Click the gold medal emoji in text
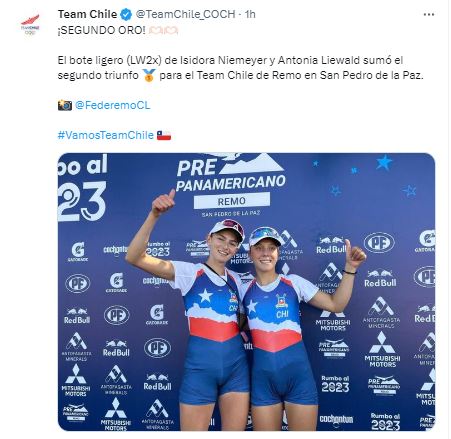451x439 pixels. click(149, 76)
